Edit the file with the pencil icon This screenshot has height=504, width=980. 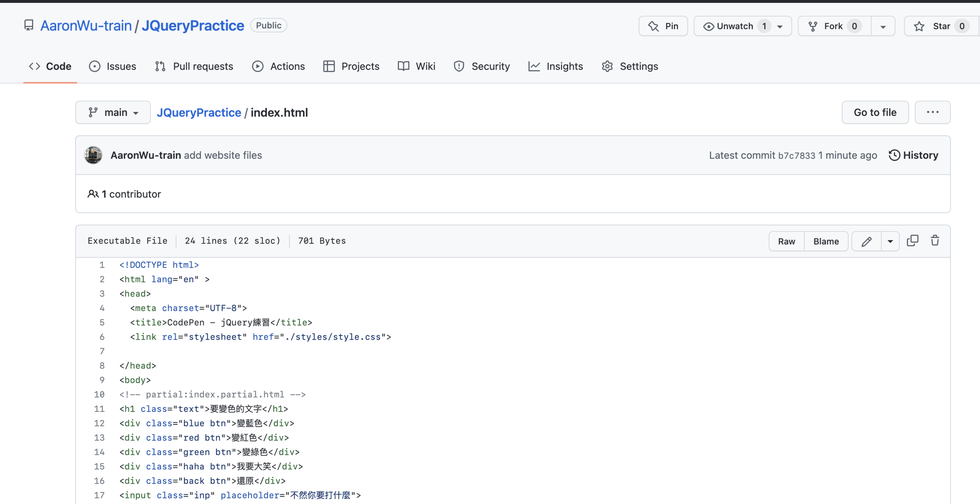866,241
